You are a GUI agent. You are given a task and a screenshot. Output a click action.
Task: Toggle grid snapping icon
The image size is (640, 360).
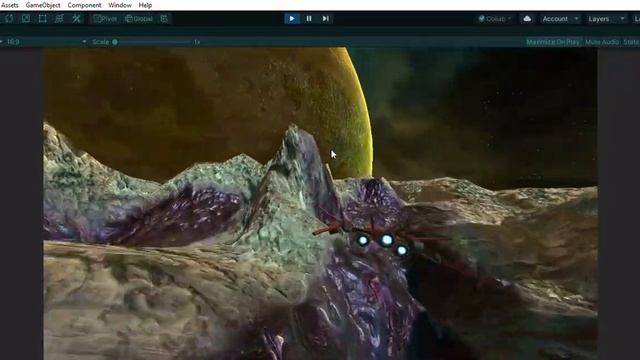pos(164,19)
